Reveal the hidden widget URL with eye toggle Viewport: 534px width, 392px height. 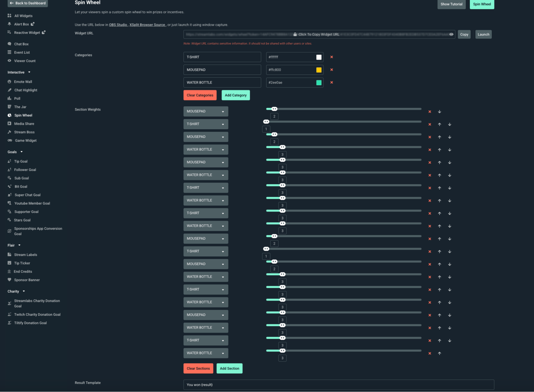coord(451,34)
